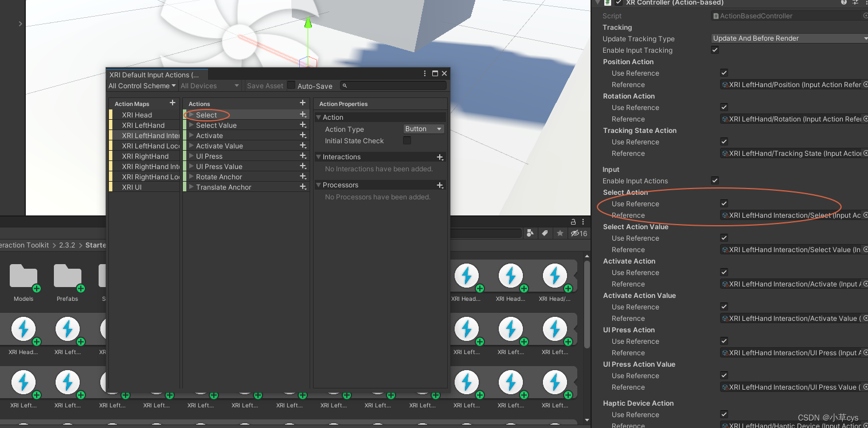Click the hidden objects eye icon showing 16

pyautogui.click(x=577, y=233)
